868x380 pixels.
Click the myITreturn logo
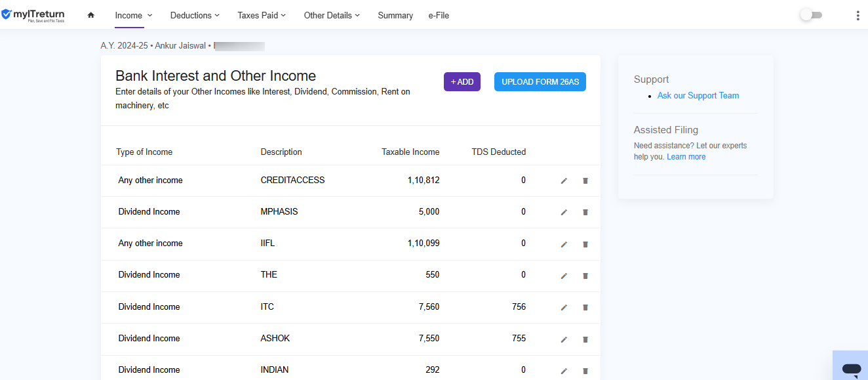click(33, 15)
